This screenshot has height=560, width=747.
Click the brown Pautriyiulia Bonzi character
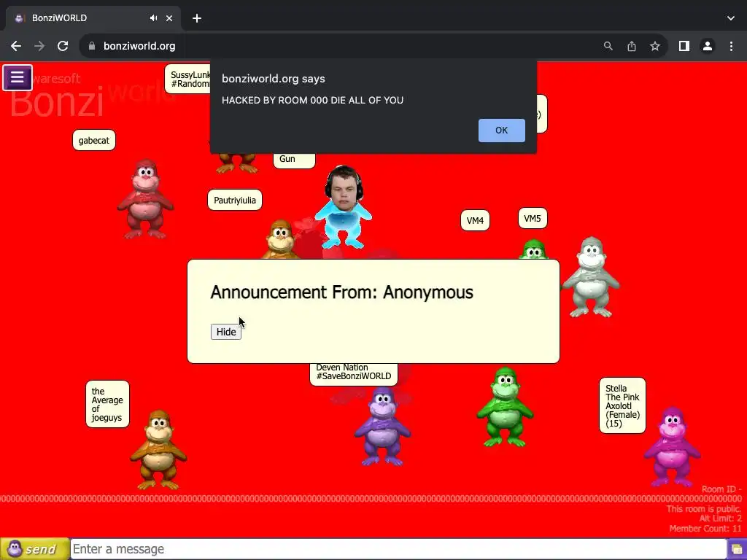pos(281,239)
